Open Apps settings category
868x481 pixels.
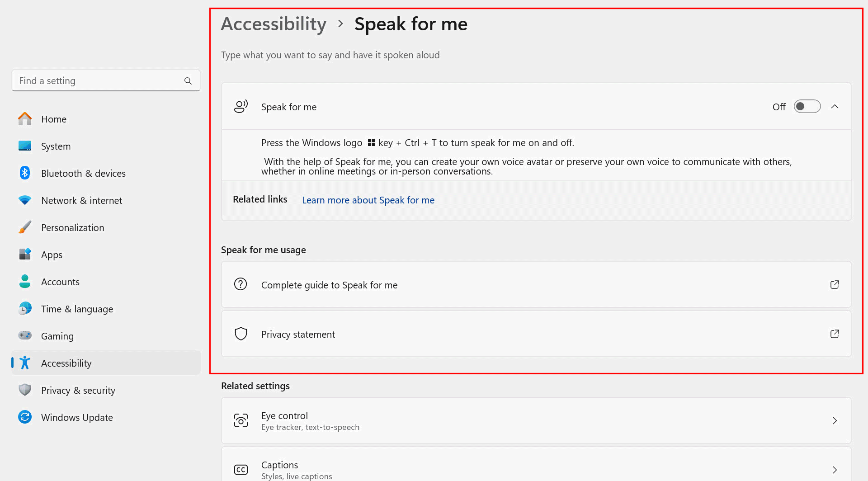[x=106, y=255]
